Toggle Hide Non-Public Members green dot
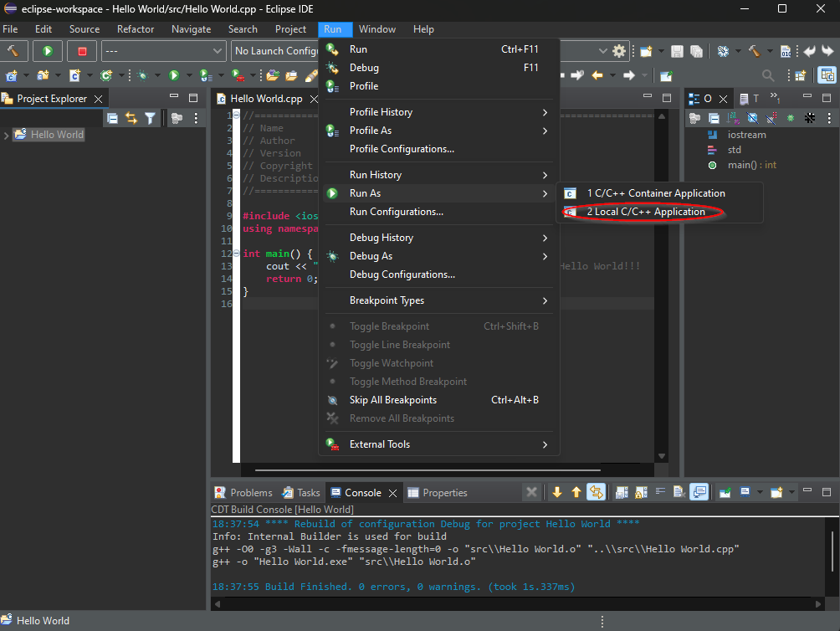 (x=791, y=118)
